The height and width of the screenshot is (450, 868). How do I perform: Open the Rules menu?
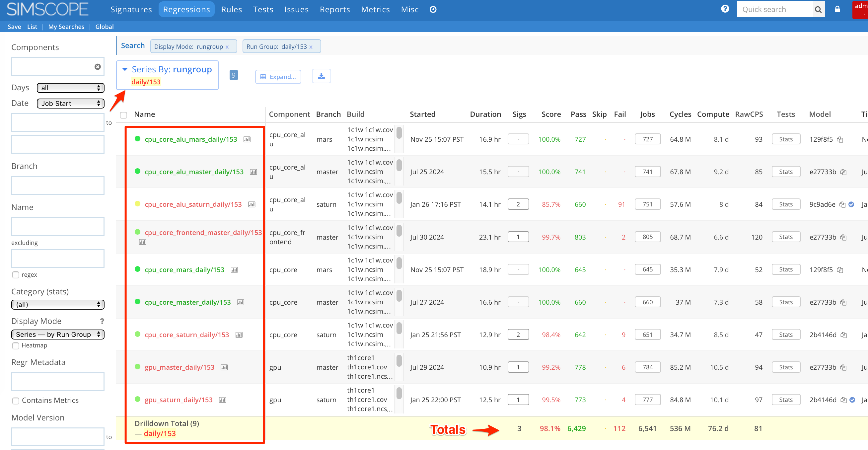coord(232,9)
